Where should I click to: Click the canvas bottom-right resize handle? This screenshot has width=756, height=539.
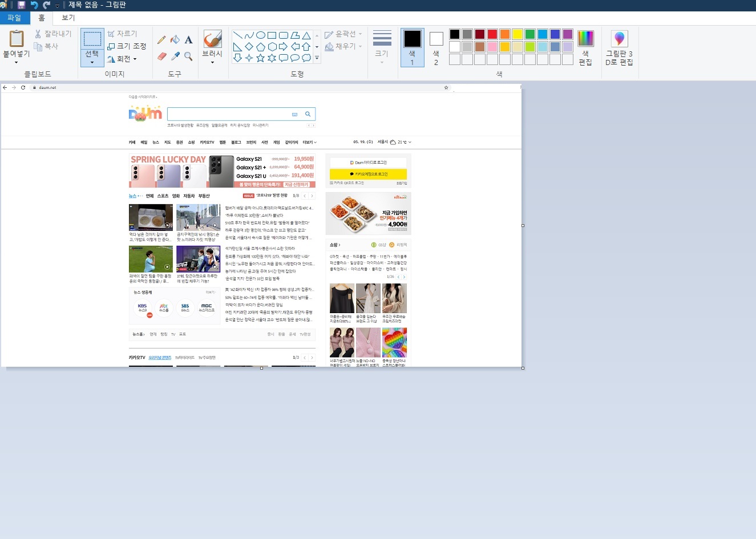(523, 368)
